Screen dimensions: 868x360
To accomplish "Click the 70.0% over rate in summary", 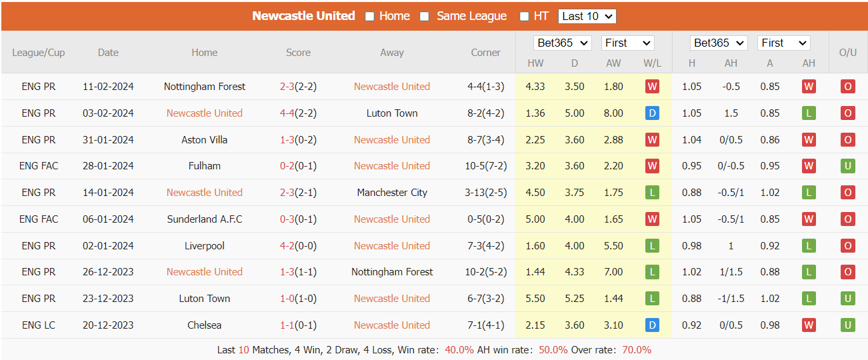I will 637,350.
